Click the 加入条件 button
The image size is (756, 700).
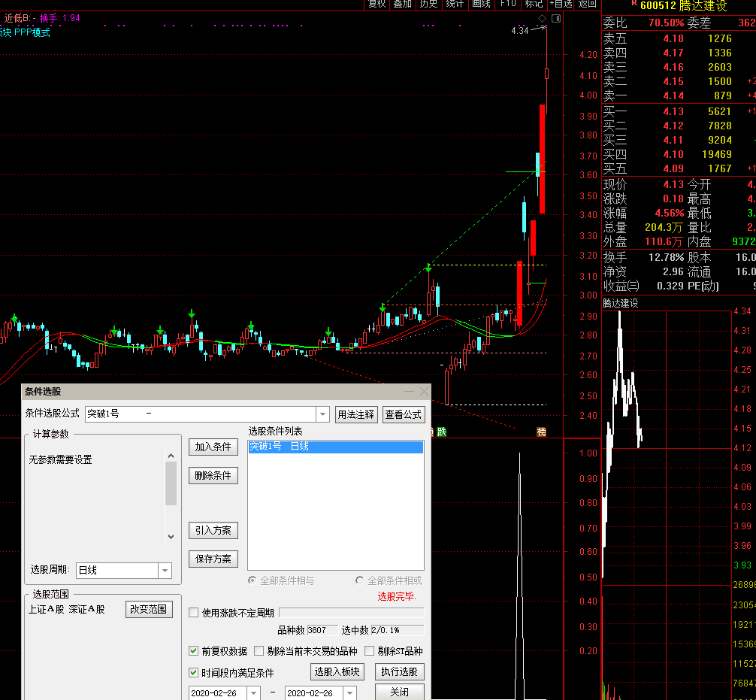213,447
